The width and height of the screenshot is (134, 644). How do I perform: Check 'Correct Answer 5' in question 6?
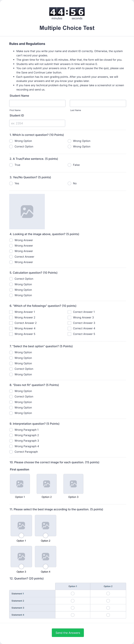coord(69,334)
